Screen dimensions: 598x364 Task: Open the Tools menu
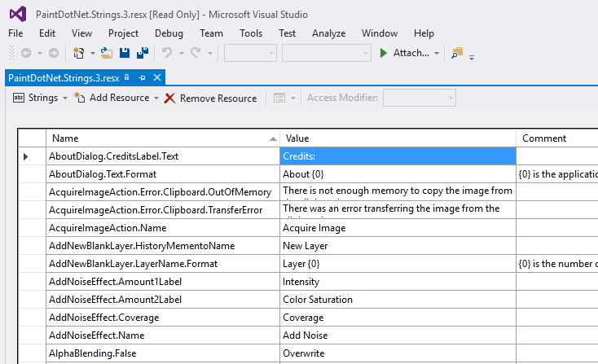click(x=251, y=33)
